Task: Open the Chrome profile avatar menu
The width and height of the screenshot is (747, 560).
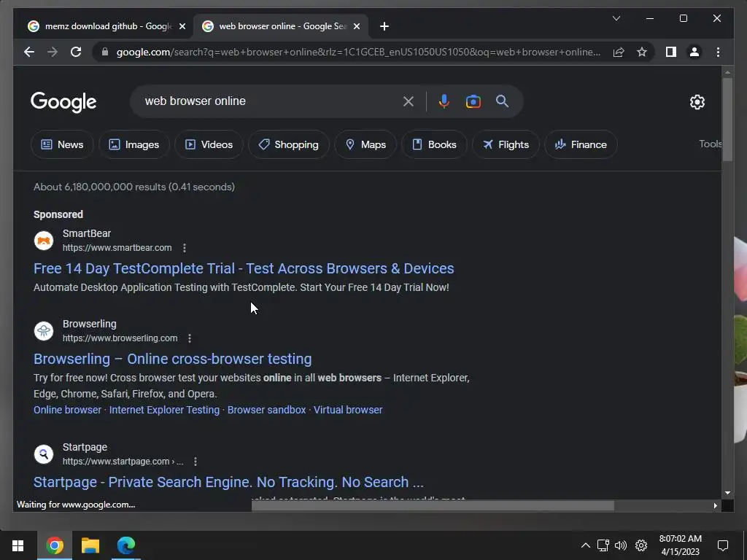Action: [x=694, y=52]
